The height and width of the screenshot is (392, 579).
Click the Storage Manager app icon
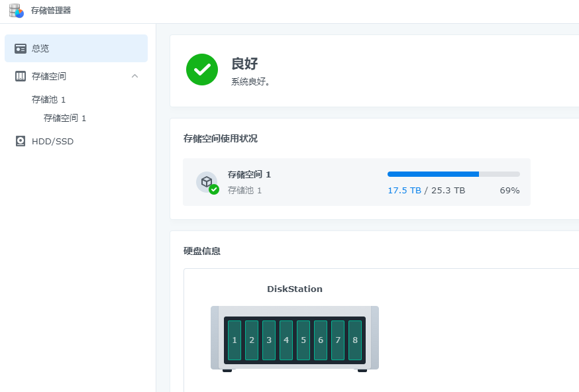pos(17,11)
